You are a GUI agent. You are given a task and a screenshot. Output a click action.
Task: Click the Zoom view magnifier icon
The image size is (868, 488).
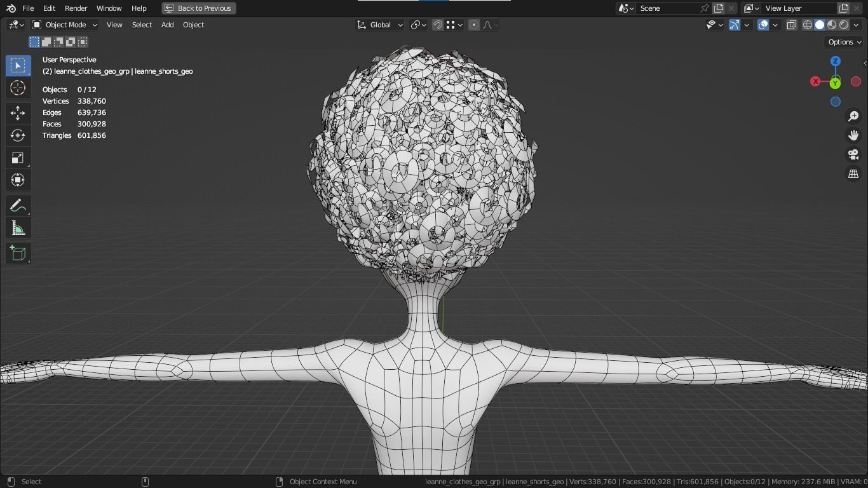click(x=853, y=116)
